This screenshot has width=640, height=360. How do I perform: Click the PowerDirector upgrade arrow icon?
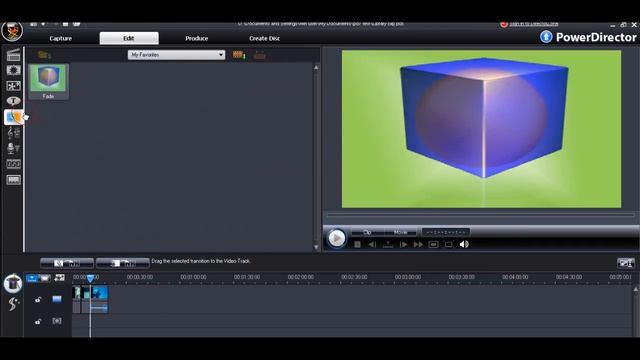click(546, 37)
